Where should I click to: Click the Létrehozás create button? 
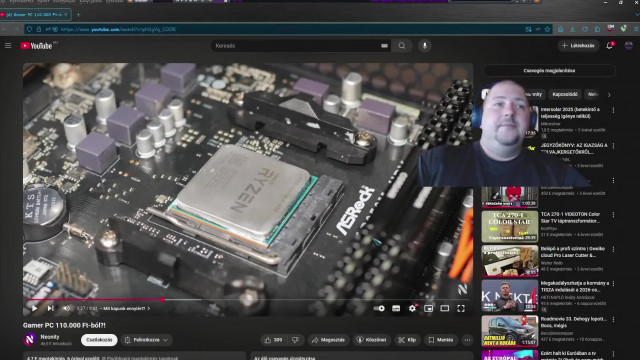578,46
